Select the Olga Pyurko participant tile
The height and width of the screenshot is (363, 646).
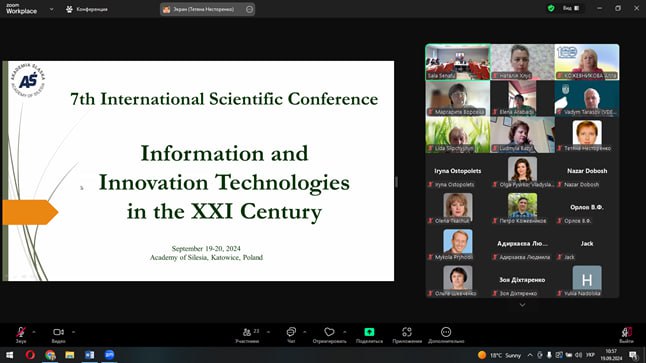(x=522, y=171)
